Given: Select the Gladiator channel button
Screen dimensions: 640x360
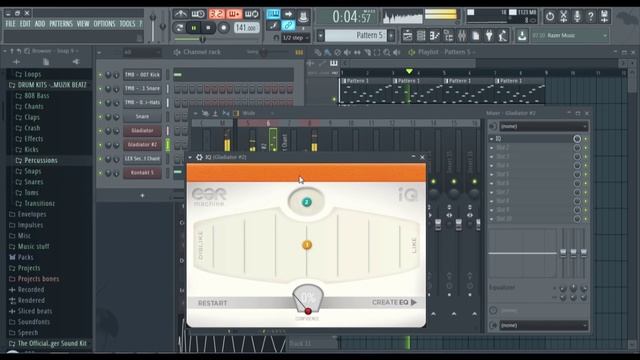Looking at the screenshot, I should [x=142, y=131].
